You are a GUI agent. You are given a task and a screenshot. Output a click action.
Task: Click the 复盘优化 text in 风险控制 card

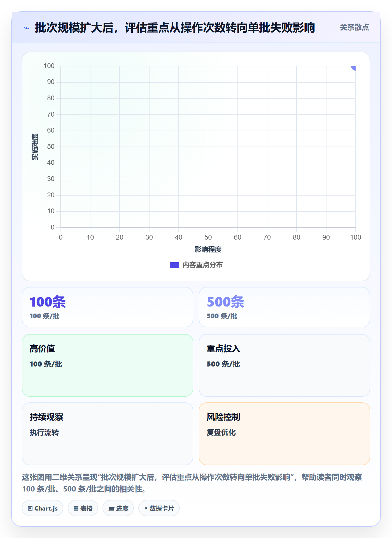point(221,432)
